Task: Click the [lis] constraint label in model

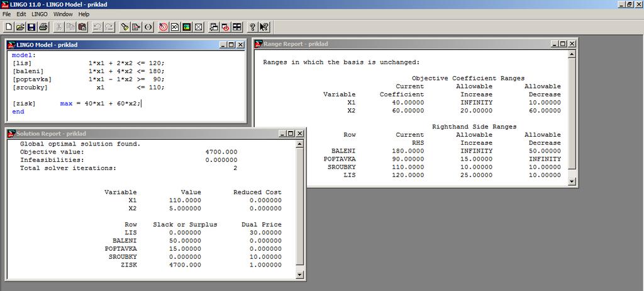Action: (x=22, y=63)
